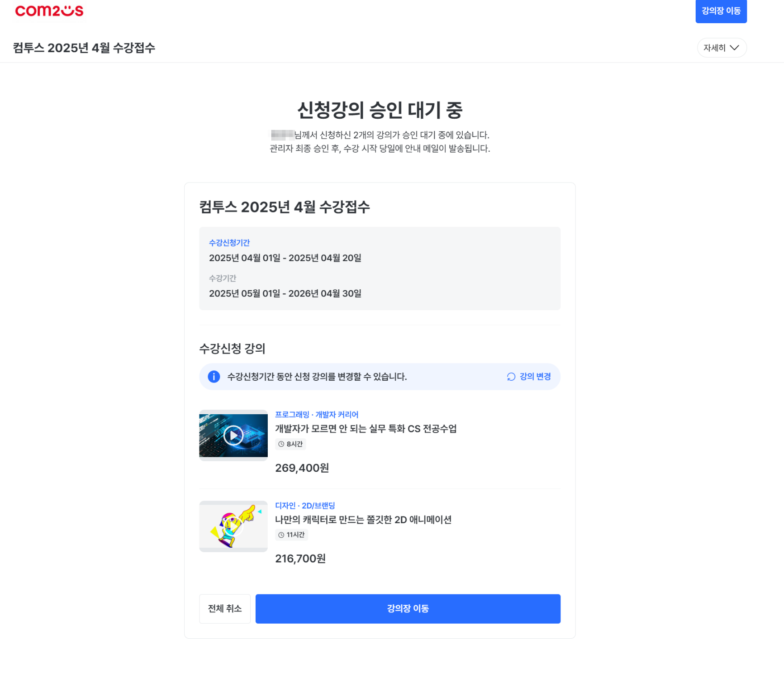The width and height of the screenshot is (784, 699).
Task: Click the date range 2025년 05월 01일 - 2026년 04월 30일
Action: pos(285,293)
